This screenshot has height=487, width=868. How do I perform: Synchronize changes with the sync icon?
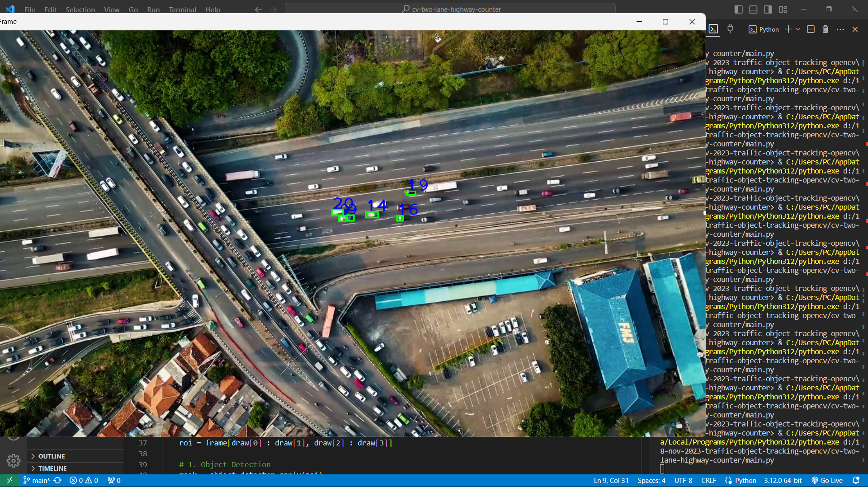57,480
